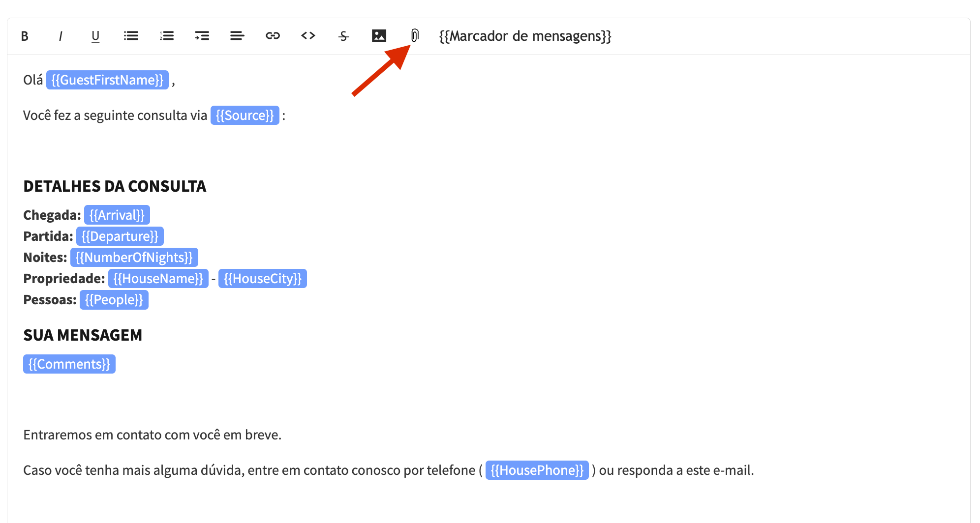This screenshot has width=980, height=523.
Task: Insert an image
Action: tap(379, 36)
